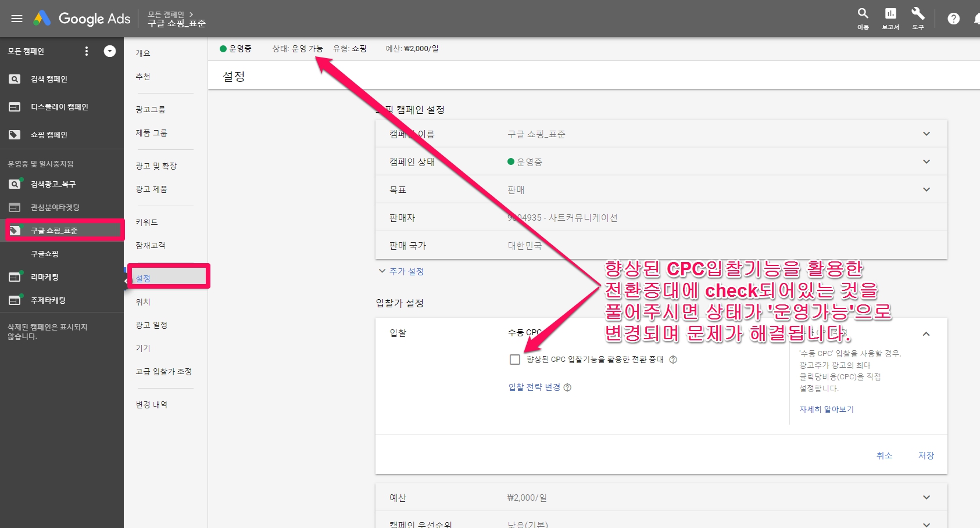Click help icon beside 향상된 CPC option
This screenshot has height=528, width=980.
click(x=673, y=360)
